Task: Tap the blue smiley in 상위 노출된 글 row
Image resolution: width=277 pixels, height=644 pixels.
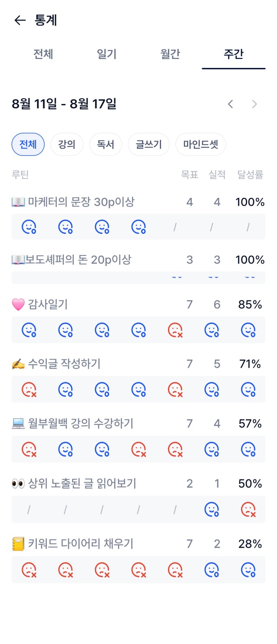Action: pos(212,509)
